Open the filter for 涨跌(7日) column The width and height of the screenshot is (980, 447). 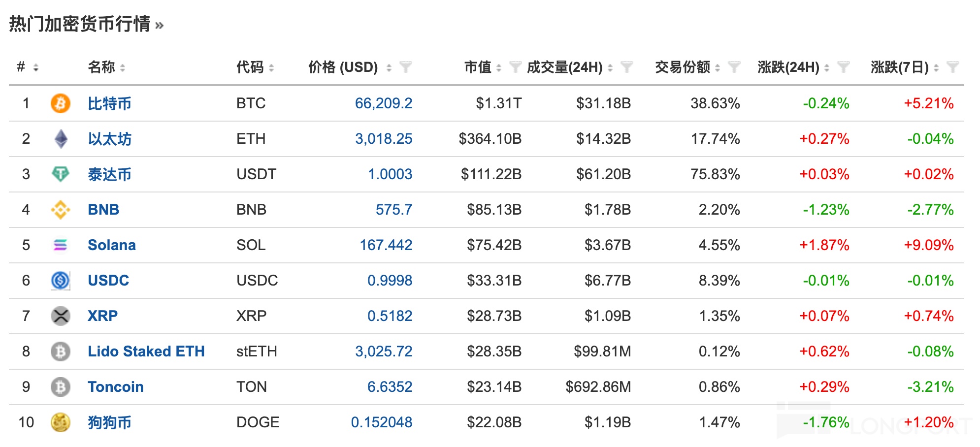[952, 67]
